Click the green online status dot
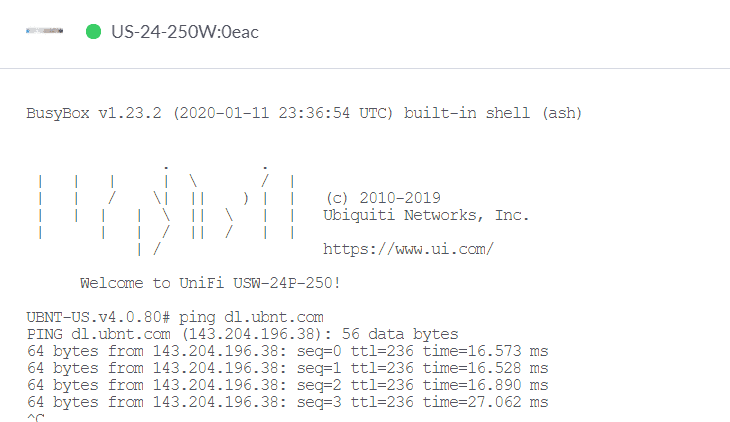The width and height of the screenshot is (730, 422). tap(94, 31)
